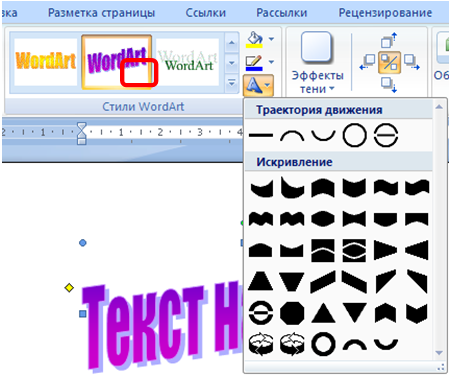Select the thin Arch Up path shape

pyautogui.click(x=292, y=135)
